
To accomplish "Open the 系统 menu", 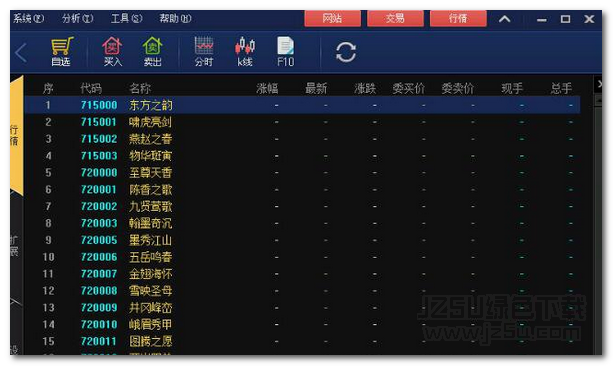I will 29,18.
